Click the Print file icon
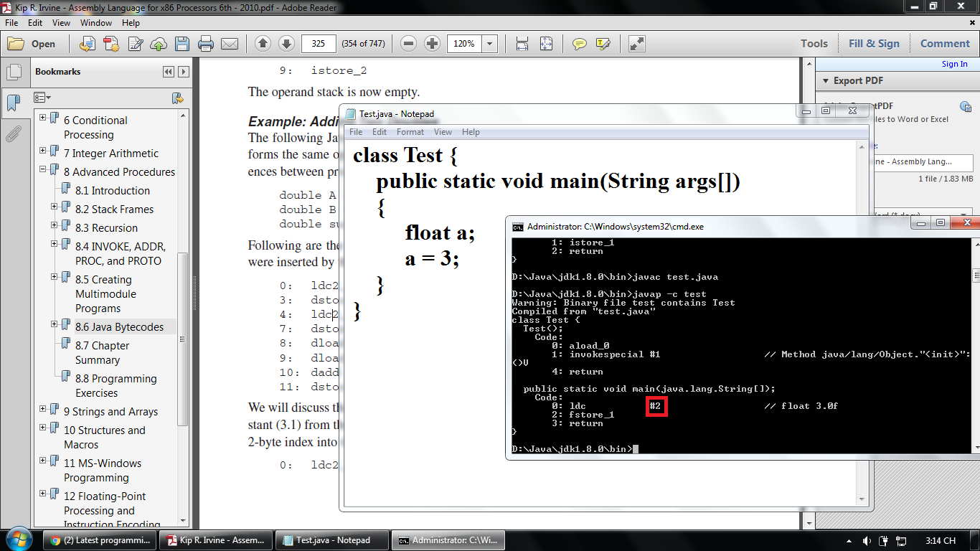Image resolution: width=980 pixels, height=551 pixels. point(206,44)
